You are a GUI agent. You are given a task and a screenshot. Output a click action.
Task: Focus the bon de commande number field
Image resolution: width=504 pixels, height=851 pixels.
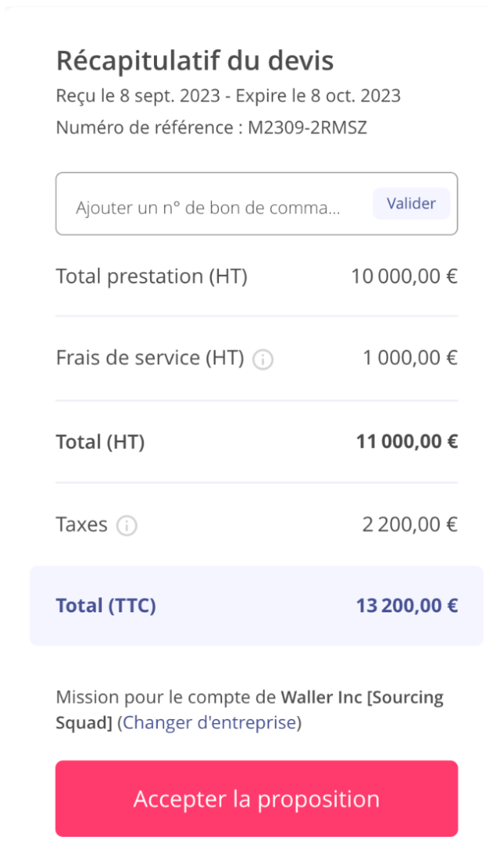pos(208,207)
